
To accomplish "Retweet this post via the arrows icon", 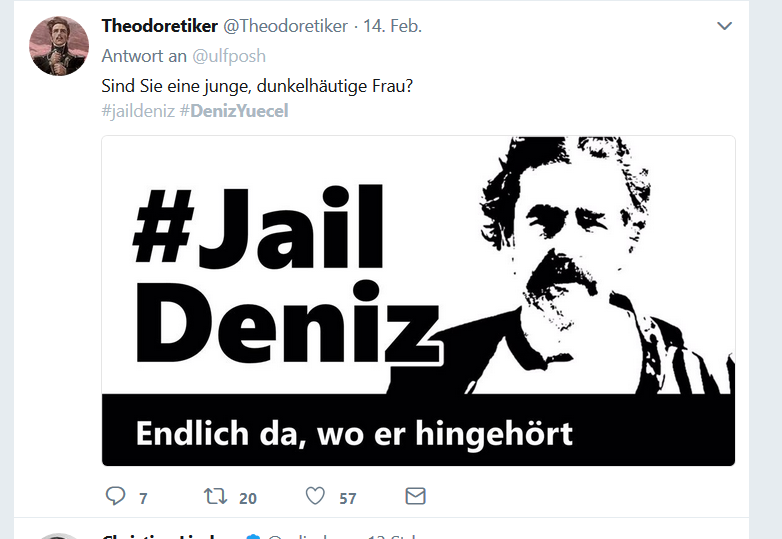I will (215, 496).
